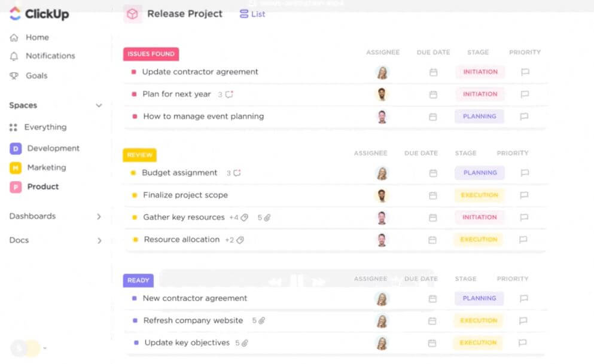Image resolution: width=594 pixels, height=364 pixels.
Task: Click the Product P space icon
Action: [x=16, y=187]
